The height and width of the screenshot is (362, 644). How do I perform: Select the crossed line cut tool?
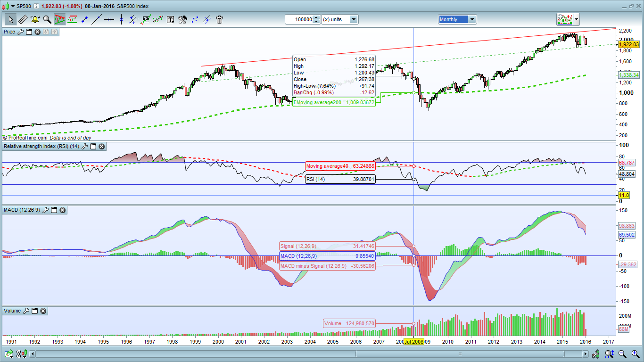click(x=207, y=19)
